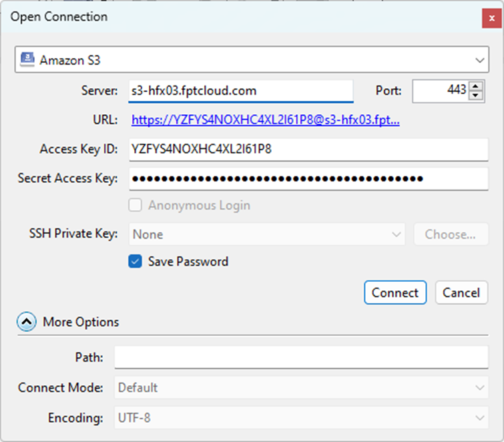Select the Port number field
The image size is (504, 442).
441,91
